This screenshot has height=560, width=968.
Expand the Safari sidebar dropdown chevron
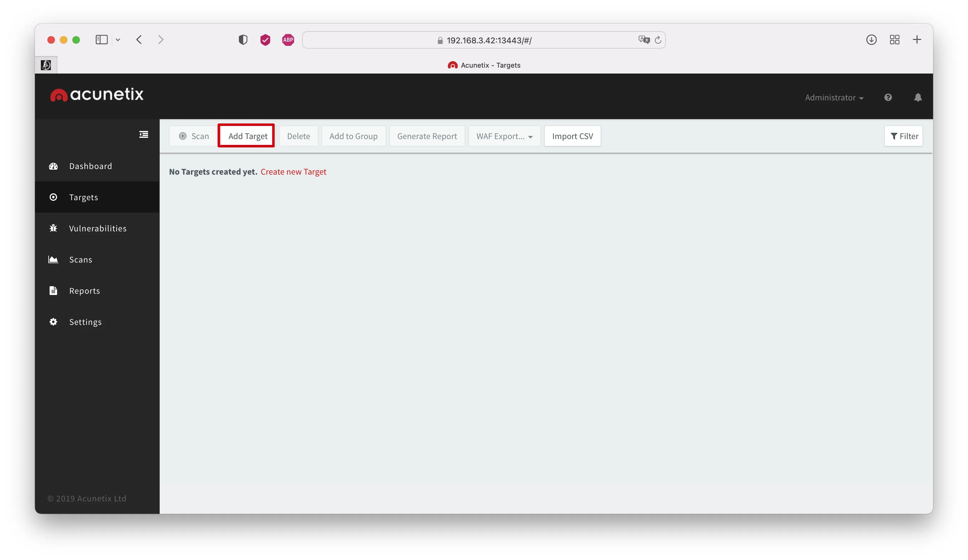pos(118,40)
